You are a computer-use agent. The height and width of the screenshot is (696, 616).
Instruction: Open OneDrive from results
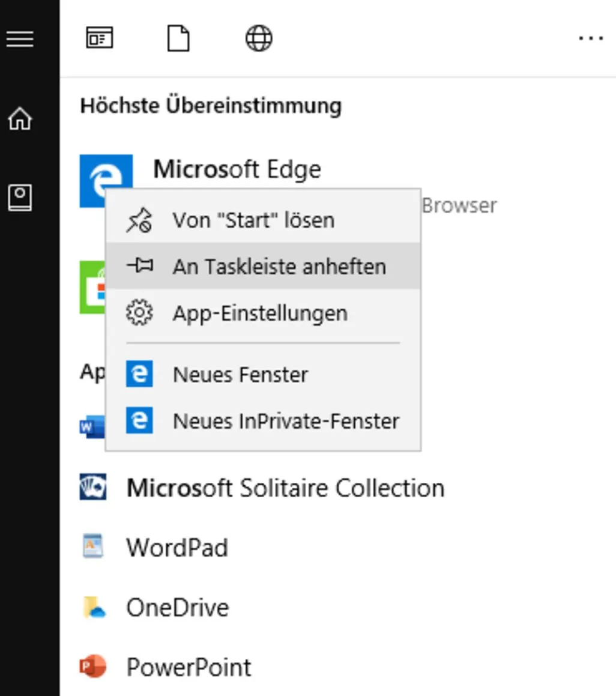pyautogui.click(x=178, y=607)
